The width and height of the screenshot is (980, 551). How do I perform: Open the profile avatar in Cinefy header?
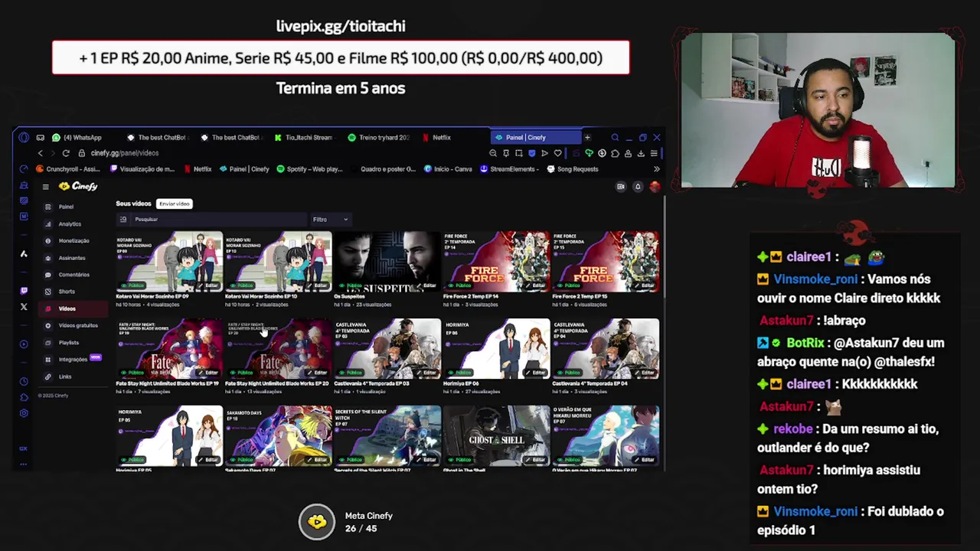coord(655,187)
